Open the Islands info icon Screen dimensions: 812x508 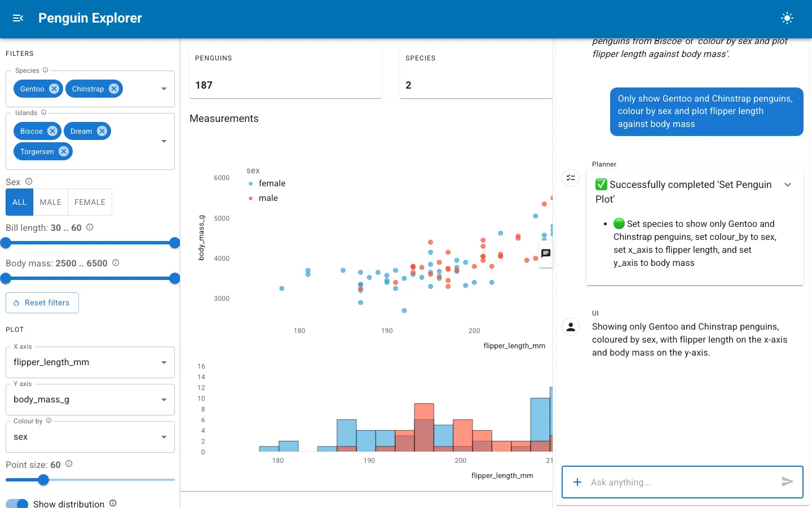click(43, 112)
